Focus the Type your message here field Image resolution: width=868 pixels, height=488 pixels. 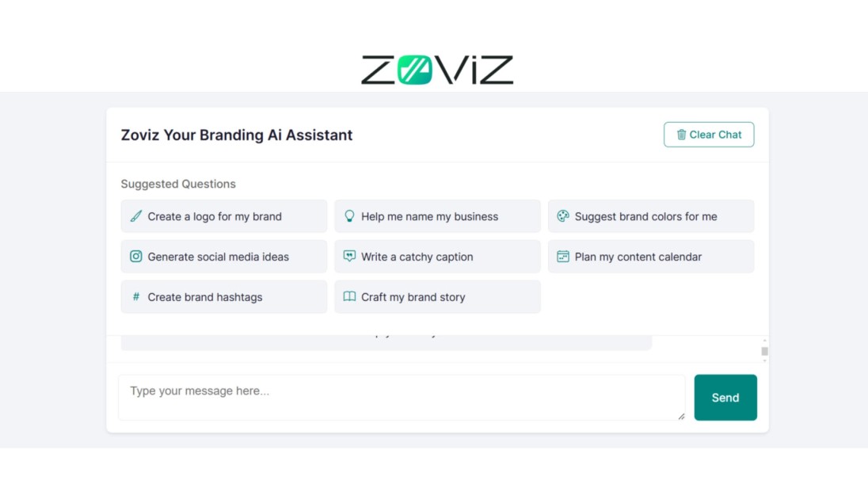[x=402, y=397]
